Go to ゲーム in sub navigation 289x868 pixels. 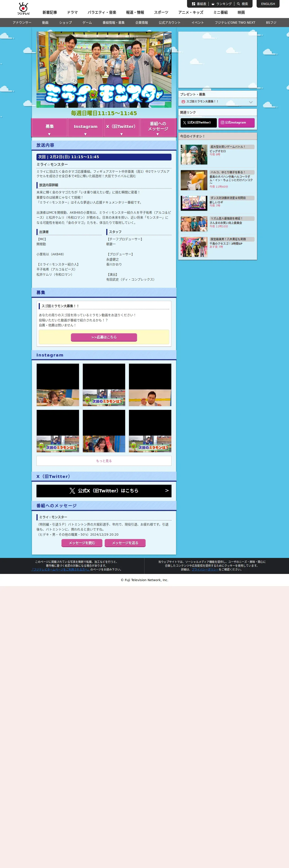click(x=87, y=23)
